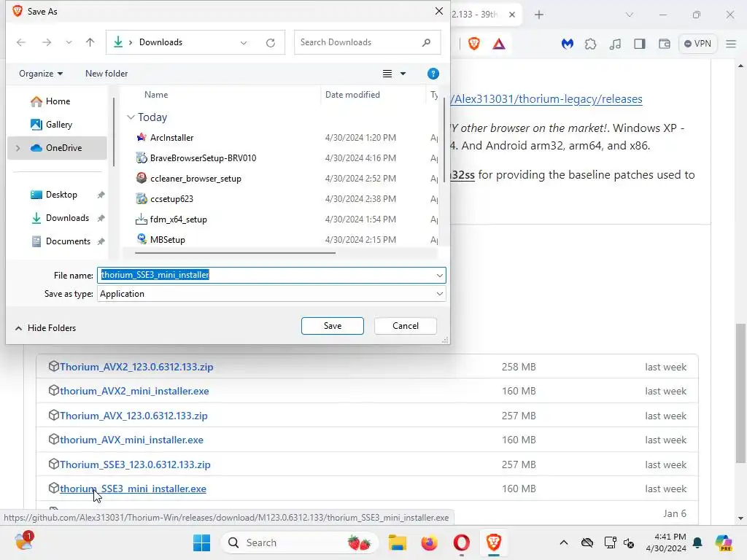Open recent locations chevron in dialog
The image size is (747, 560).
(69, 42)
